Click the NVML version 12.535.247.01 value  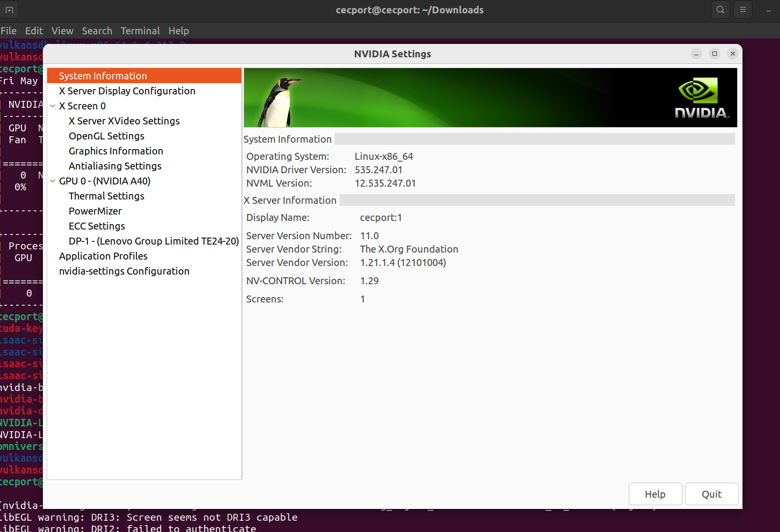coord(385,183)
